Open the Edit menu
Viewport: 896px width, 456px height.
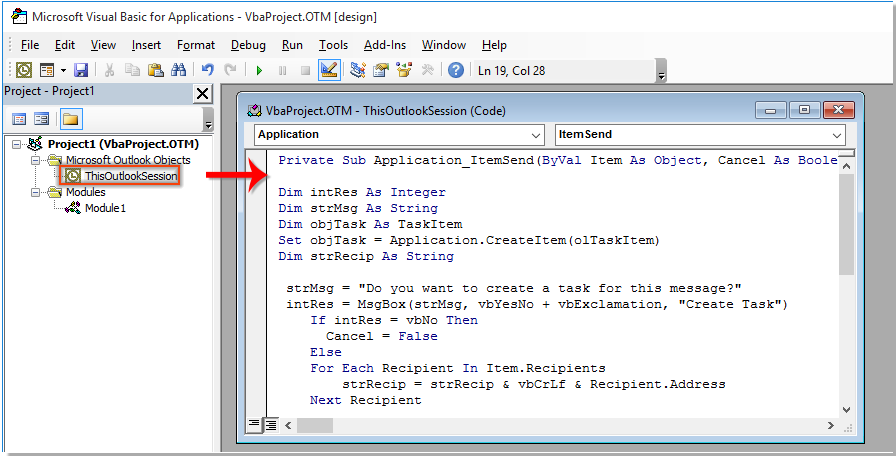click(x=65, y=45)
